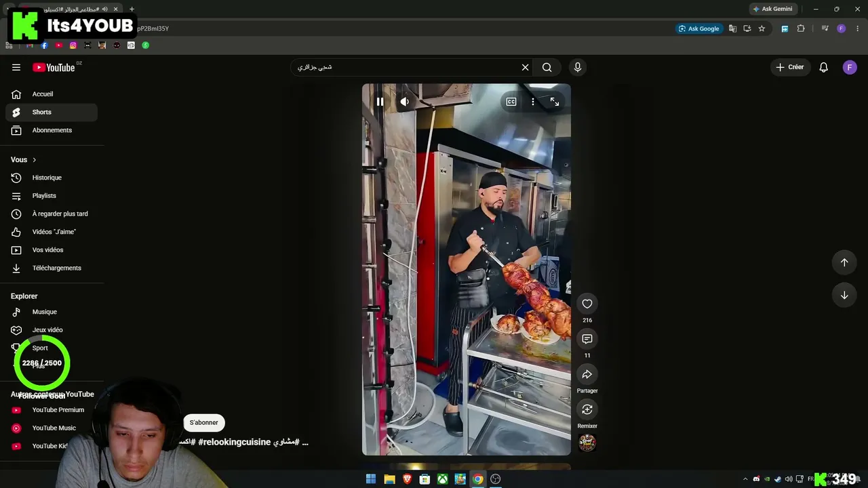The height and width of the screenshot is (488, 868).
Task: Open YouTube Music link
Action: [x=52, y=428]
